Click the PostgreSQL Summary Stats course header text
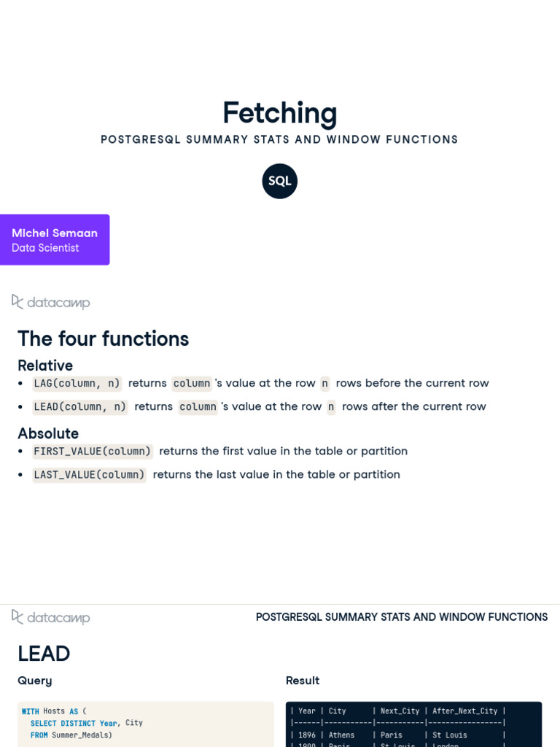560x747 pixels. tap(402, 617)
